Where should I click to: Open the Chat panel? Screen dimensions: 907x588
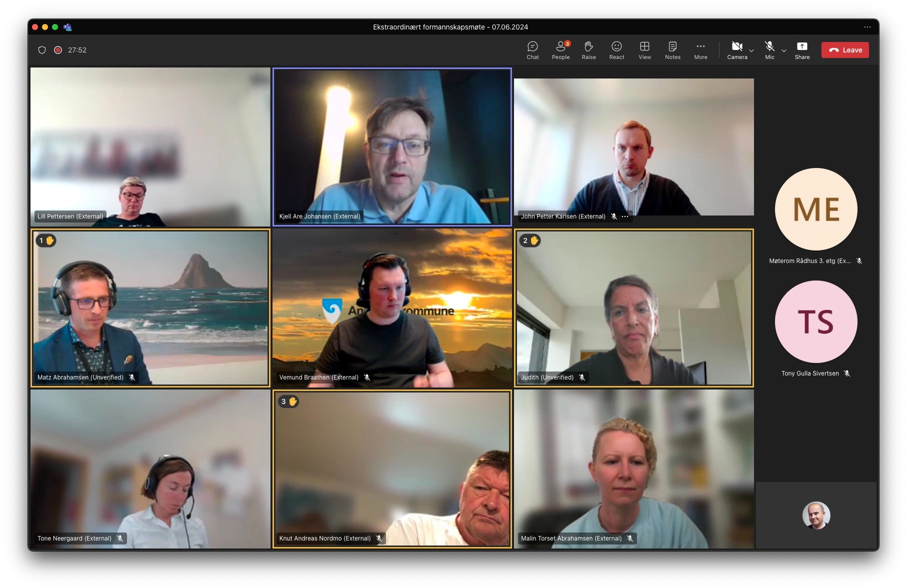pos(532,50)
